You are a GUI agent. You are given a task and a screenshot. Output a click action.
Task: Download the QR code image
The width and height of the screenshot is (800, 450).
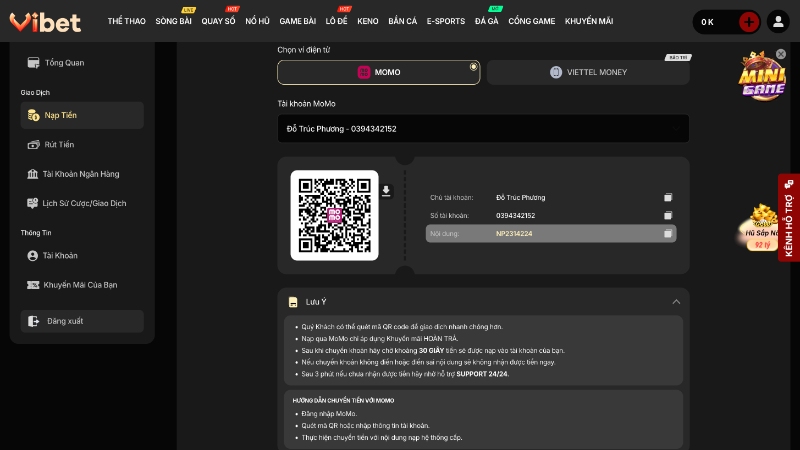(386, 191)
